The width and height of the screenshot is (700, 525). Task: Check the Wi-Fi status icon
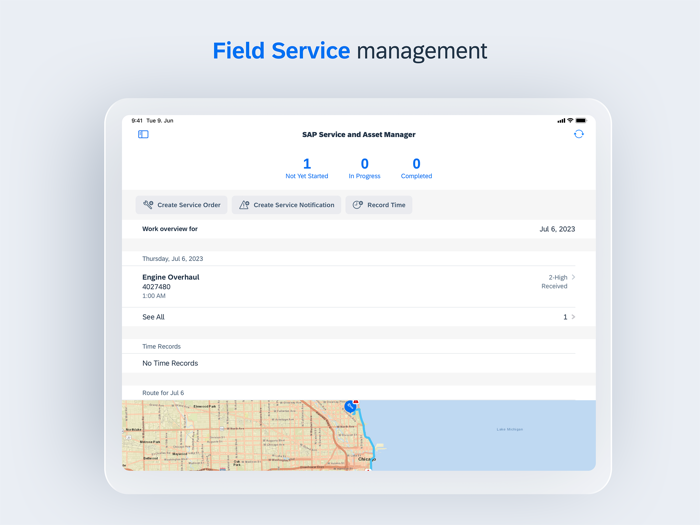click(570, 121)
